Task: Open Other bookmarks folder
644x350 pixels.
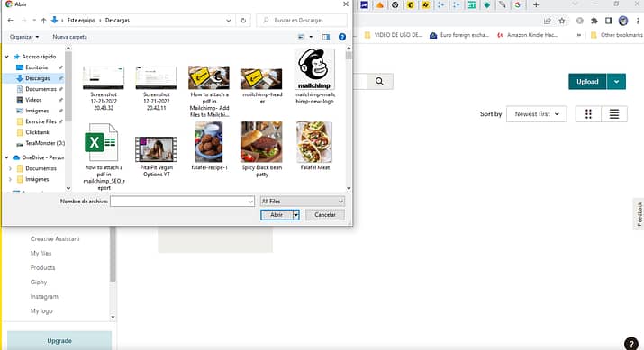Action: click(x=616, y=35)
